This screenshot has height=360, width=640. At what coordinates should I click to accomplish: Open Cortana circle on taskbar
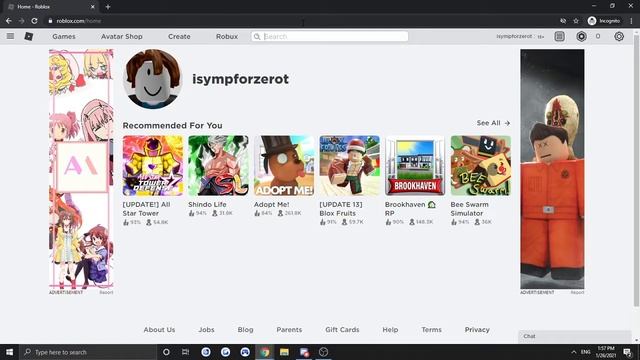pyautogui.click(x=166, y=352)
